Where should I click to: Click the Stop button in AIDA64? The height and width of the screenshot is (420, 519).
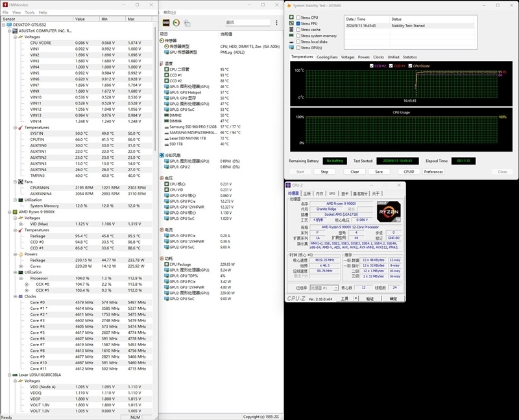(x=324, y=172)
